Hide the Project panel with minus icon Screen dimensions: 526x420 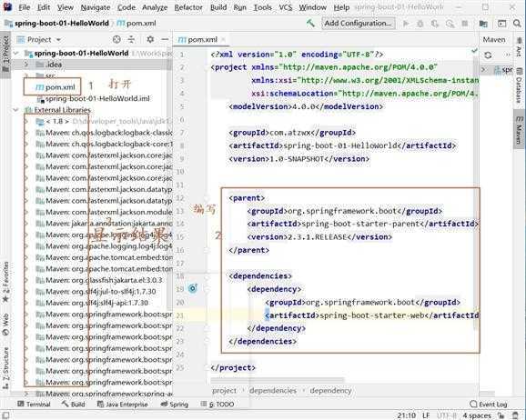(x=165, y=40)
